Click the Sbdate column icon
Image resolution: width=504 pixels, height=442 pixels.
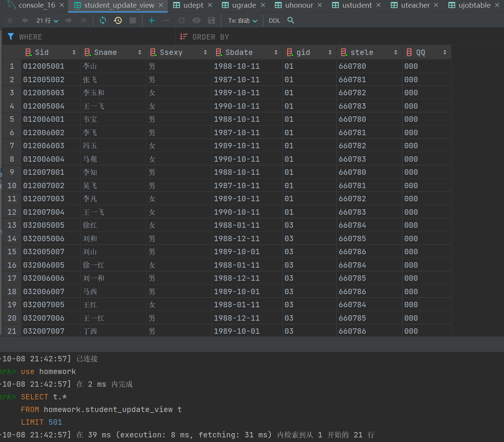219,52
